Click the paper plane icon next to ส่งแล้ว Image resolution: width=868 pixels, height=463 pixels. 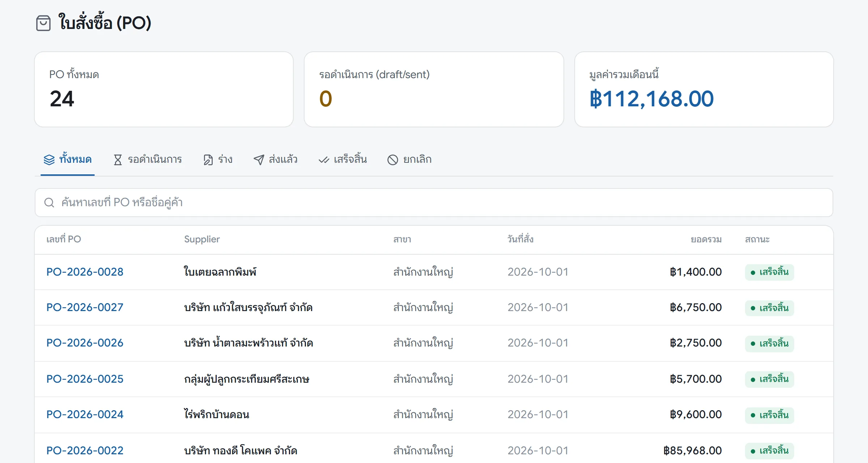[x=259, y=160]
